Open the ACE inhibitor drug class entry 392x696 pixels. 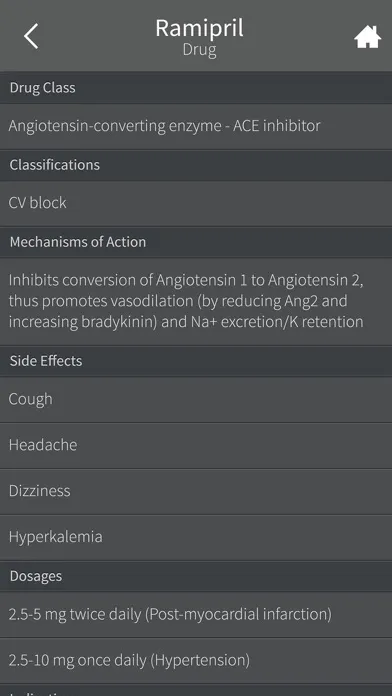click(x=196, y=126)
